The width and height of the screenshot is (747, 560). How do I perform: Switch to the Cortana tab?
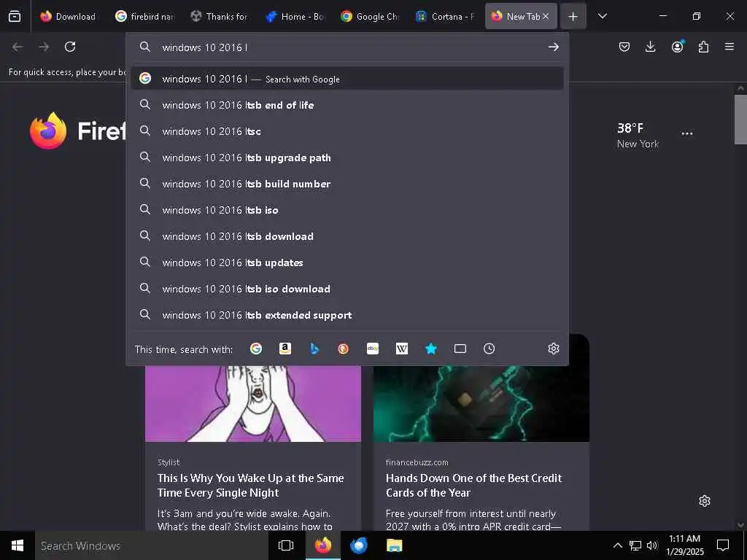(x=445, y=17)
